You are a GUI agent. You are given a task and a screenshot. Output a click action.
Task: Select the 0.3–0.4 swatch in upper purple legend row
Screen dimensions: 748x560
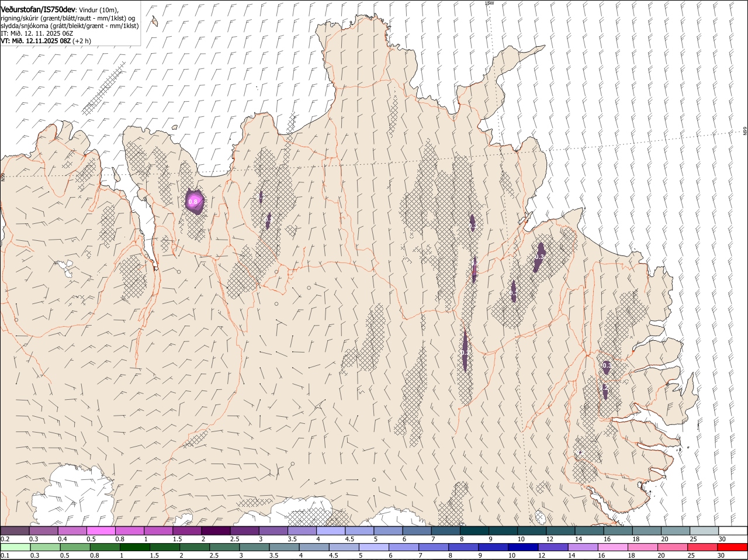tap(43, 530)
